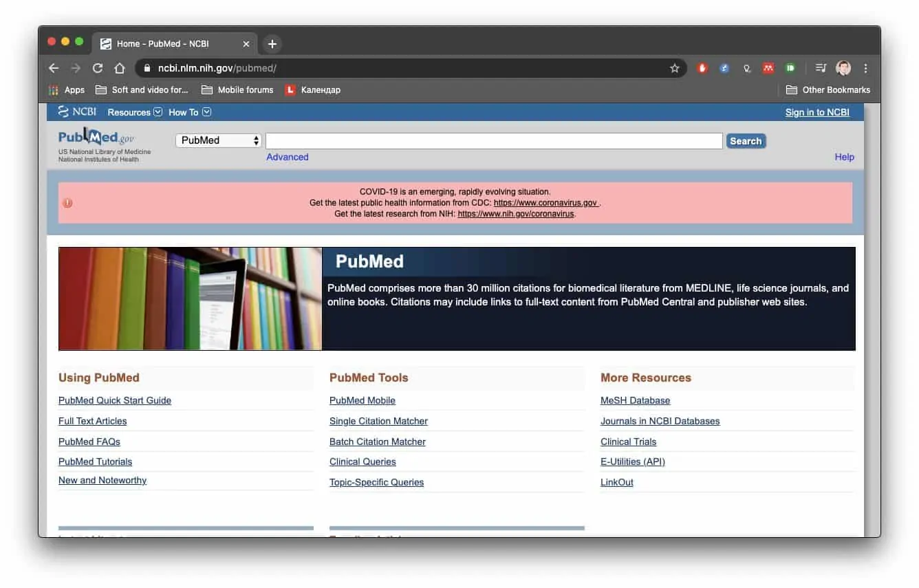Open the MeSH Database link
Image resolution: width=919 pixels, height=588 pixels.
click(x=635, y=400)
